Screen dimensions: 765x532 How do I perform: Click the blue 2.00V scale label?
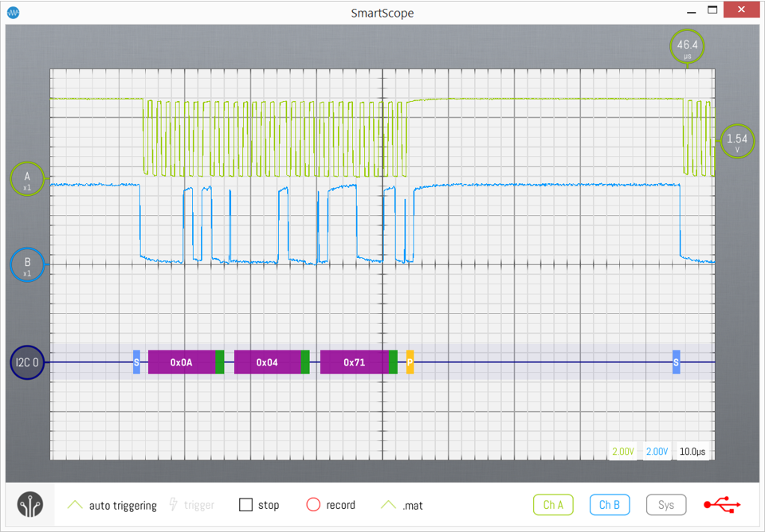[x=657, y=452]
